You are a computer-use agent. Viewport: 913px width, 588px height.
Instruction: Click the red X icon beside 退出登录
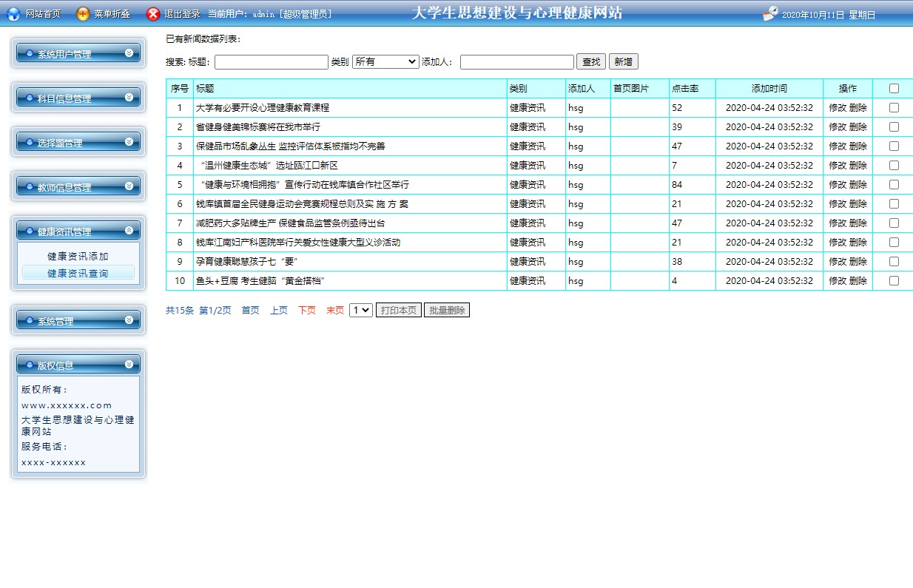point(153,14)
